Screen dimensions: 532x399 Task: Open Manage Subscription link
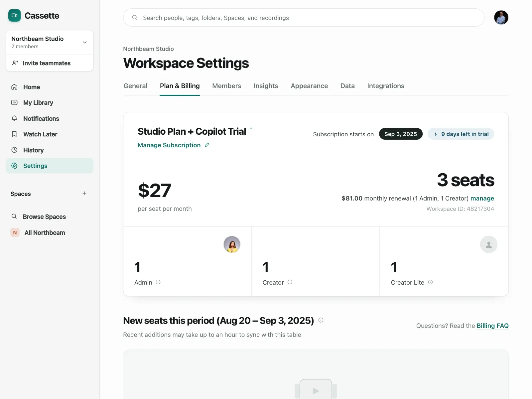click(169, 145)
